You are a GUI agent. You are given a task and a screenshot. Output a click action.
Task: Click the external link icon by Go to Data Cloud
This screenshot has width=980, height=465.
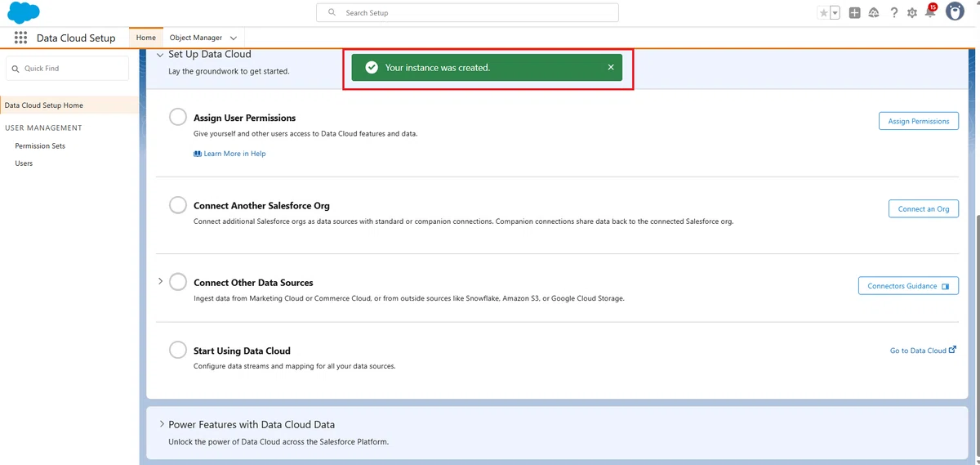point(952,350)
